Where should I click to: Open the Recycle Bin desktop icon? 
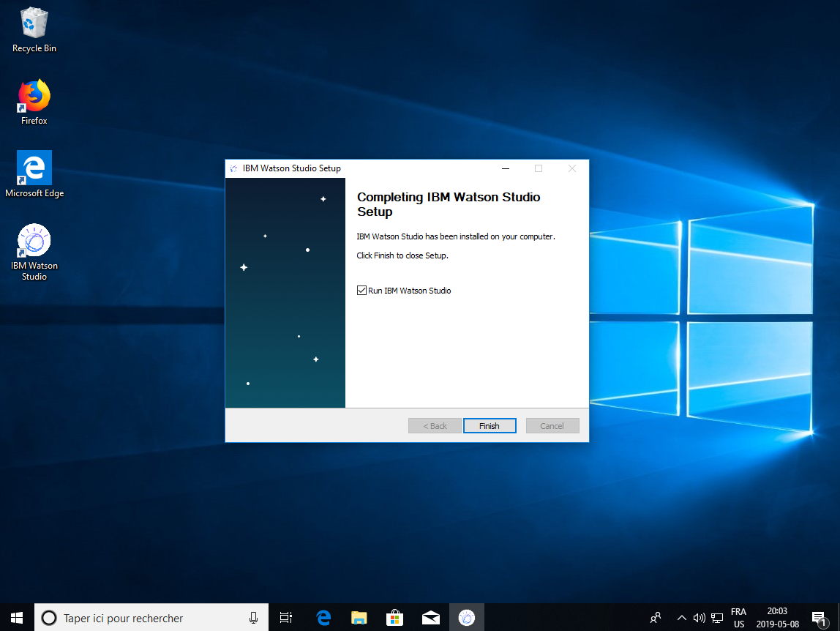34,24
